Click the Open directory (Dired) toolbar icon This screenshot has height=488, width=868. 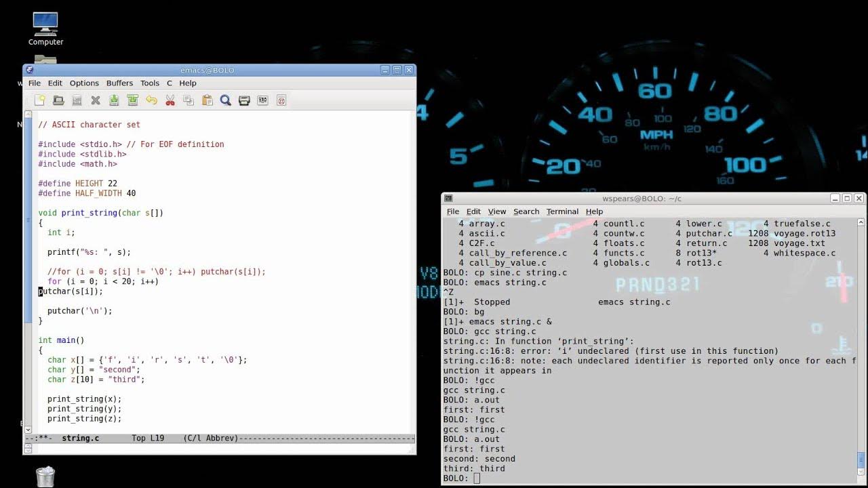coord(77,100)
